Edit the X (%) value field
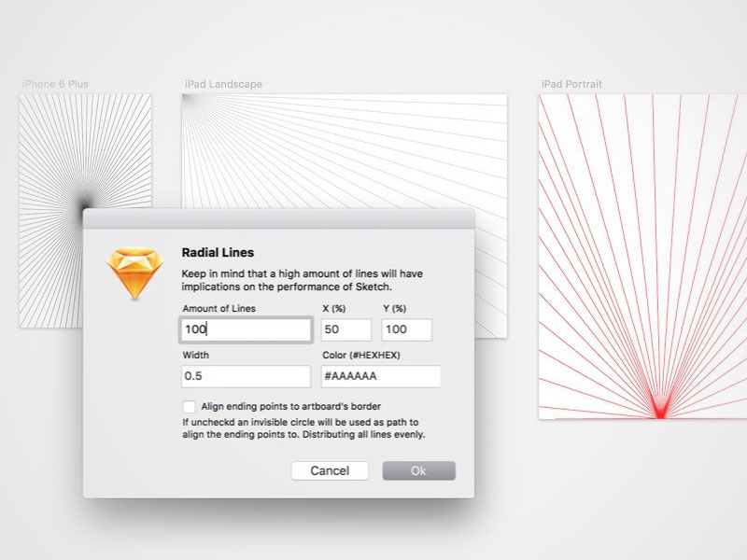This screenshot has width=747, height=560. tap(345, 329)
